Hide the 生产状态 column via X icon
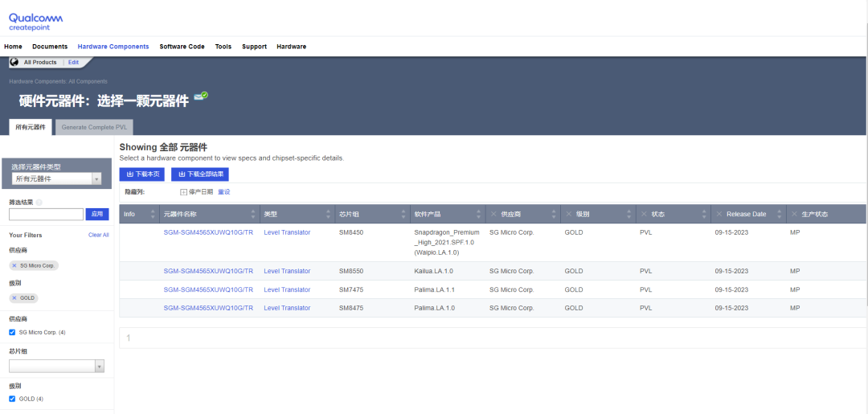This screenshot has height=414, width=868. tap(794, 214)
